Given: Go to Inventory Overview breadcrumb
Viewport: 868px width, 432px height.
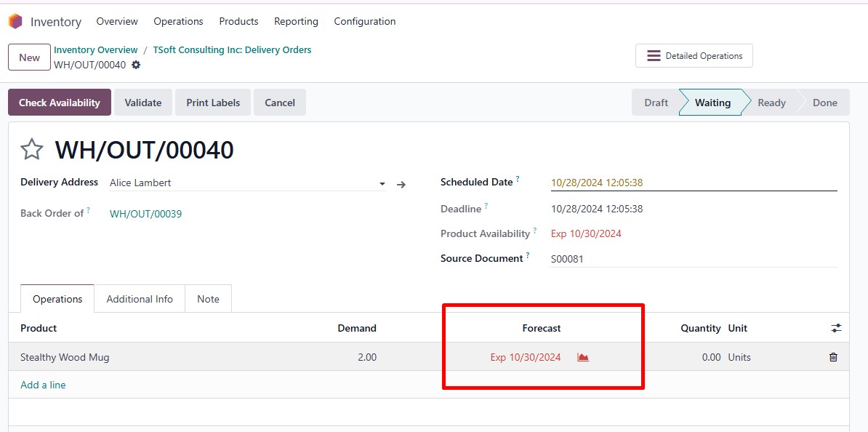Looking at the screenshot, I should point(96,50).
